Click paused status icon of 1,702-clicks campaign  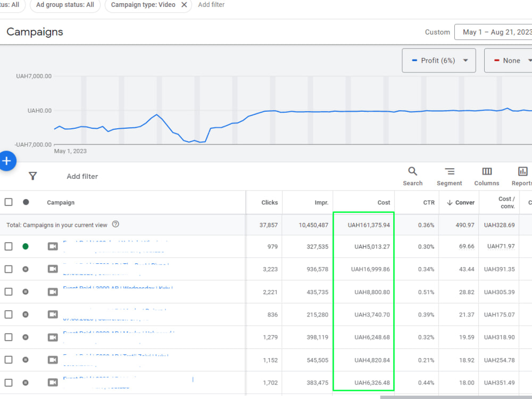click(x=26, y=383)
